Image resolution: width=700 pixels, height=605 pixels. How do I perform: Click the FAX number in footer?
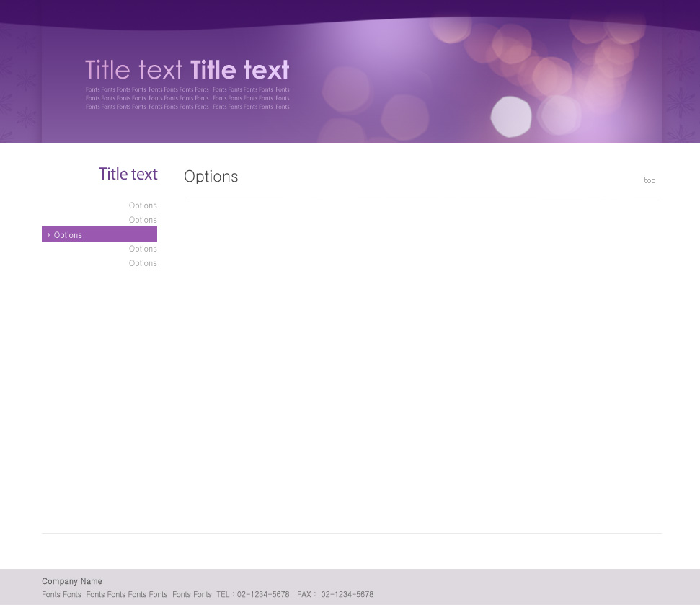pyautogui.click(x=347, y=595)
